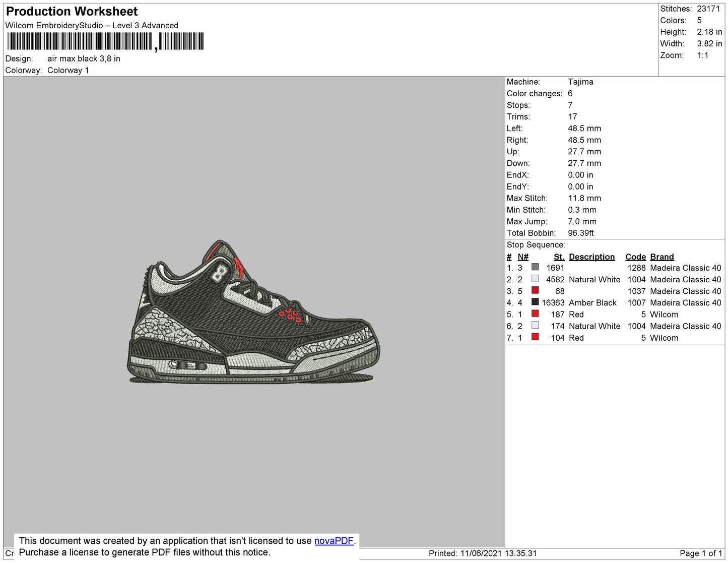Select the red swatch in the 187-stitch row
This screenshot has width=728, height=563.
coord(535,314)
